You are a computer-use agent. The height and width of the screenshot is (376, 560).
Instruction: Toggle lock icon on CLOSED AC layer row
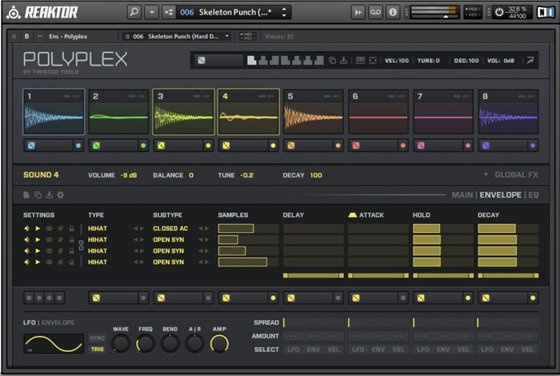click(x=71, y=229)
